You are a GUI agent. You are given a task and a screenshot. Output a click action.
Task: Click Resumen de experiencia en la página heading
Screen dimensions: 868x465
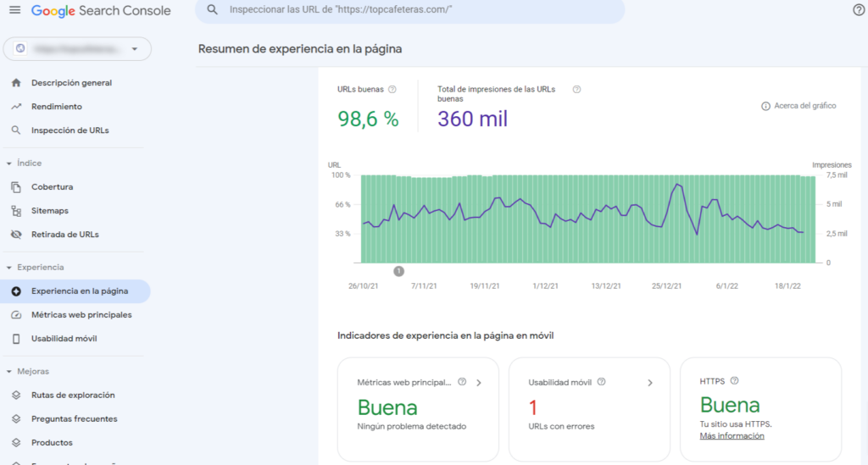point(300,48)
